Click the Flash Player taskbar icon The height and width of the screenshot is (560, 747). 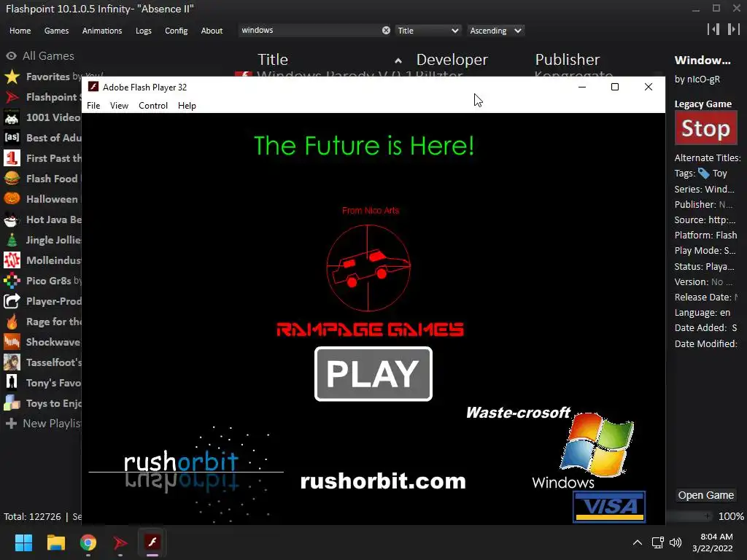point(152,542)
